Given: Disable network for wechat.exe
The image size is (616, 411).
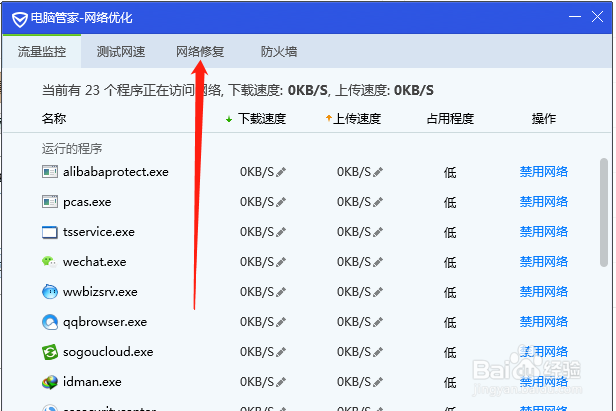Looking at the screenshot, I should (x=544, y=262).
